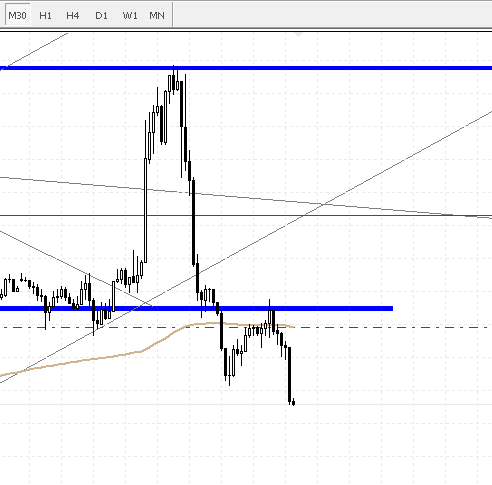Select the H4 timeframe button

click(x=73, y=16)
